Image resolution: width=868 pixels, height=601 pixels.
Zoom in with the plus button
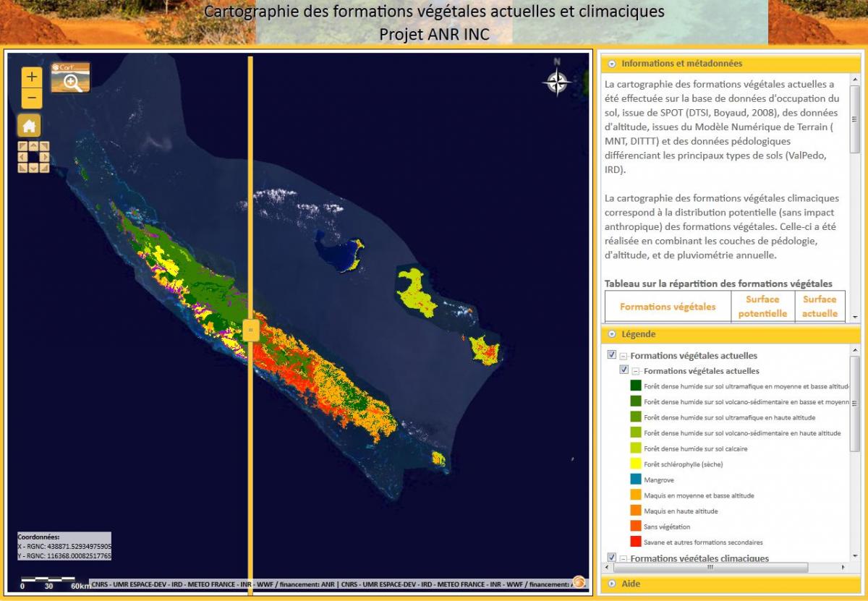pos(32,77)
